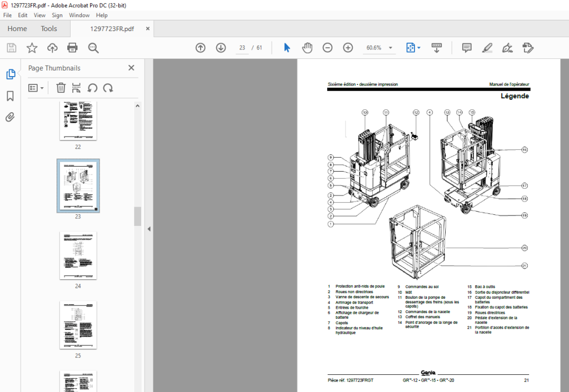Image resolution: width=569 pixels, height=392 pixels.
Task: Select page 23 thumbnail
Action: 78,185
